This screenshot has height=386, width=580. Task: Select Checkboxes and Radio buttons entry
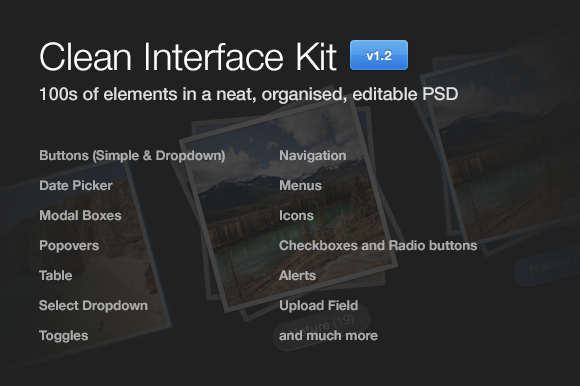tap(378, 246)
